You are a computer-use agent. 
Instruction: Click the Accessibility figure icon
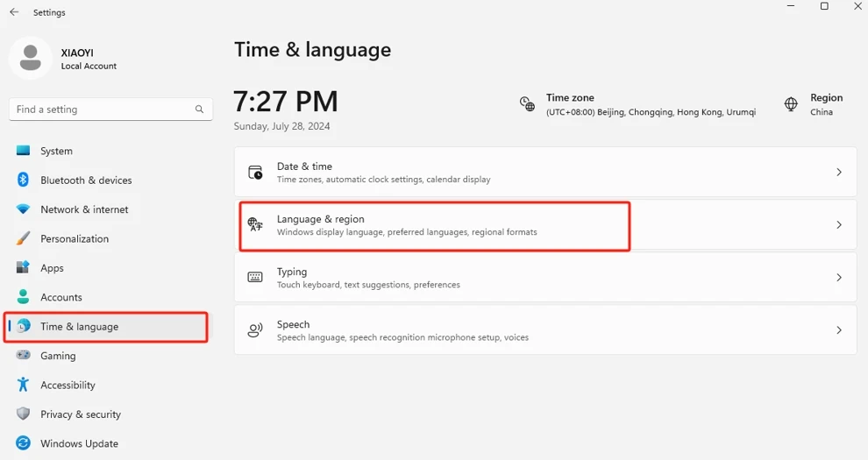(23, 385)
